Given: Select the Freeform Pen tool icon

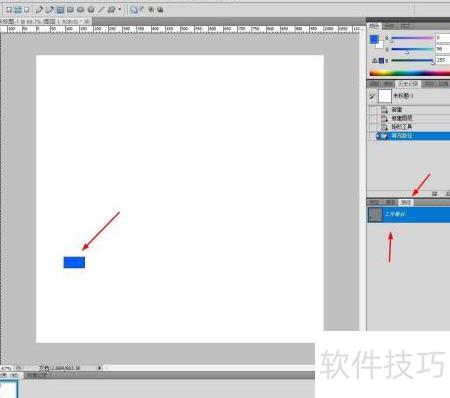Looking at the screenshot, I should pos(49,10).
